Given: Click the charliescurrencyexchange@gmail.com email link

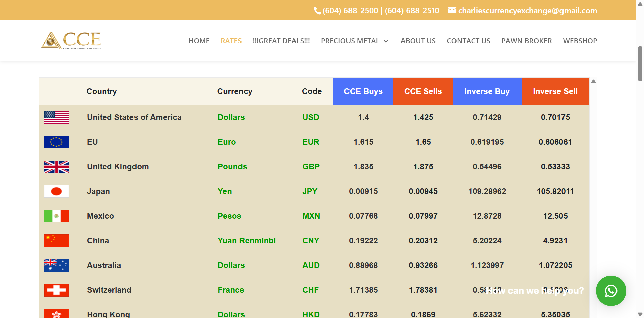Looking at the screenshot, I should click(528, 10).
